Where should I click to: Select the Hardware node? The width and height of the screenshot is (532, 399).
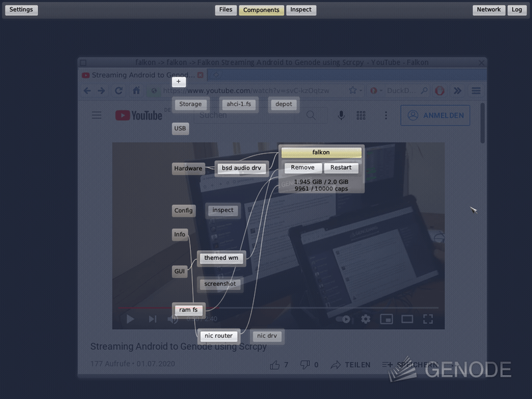188,168
